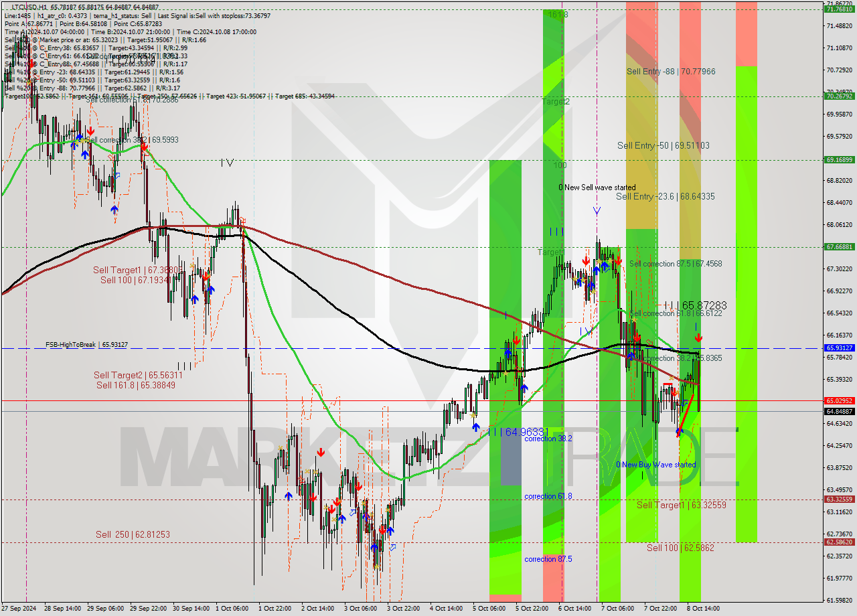Click the '1 Oct 06:00' time axis label
Screen dimensions: 857x616
(232, 609)
